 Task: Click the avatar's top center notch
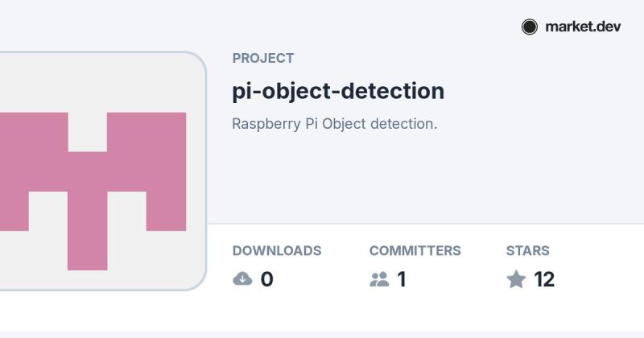87,131
